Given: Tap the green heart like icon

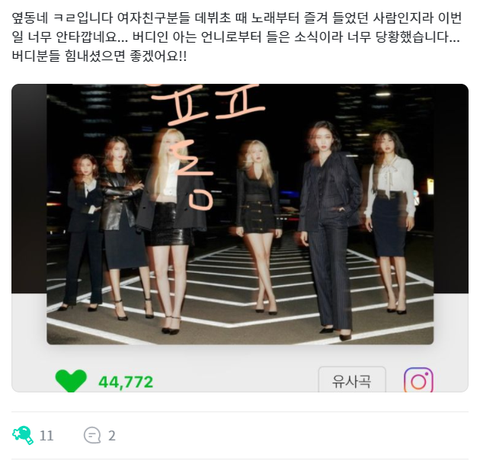Looking at the screenshot, I should 71,381.
